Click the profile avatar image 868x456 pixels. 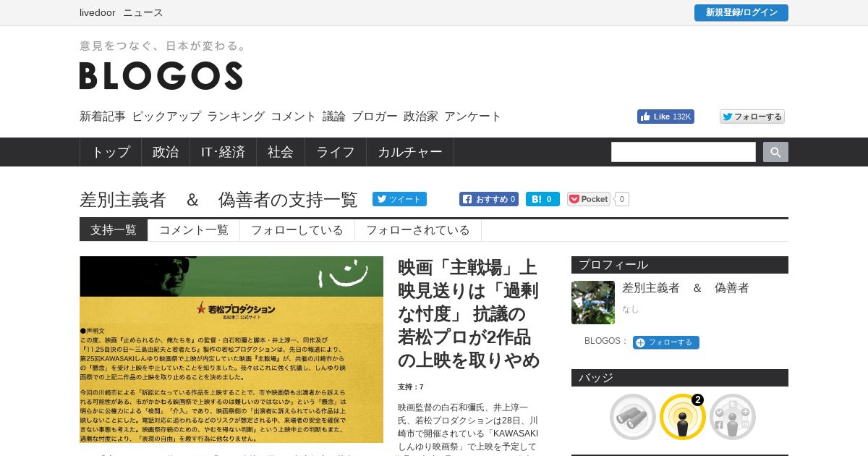tap(593, 303)
